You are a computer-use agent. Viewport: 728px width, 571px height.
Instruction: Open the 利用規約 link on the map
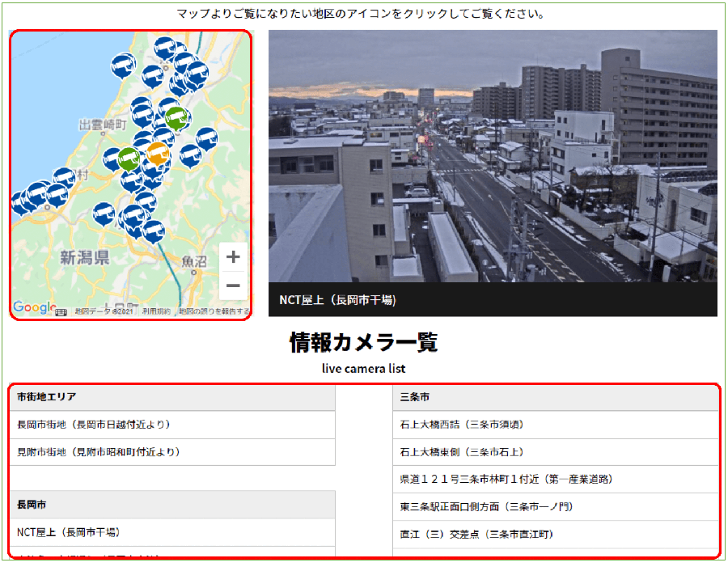[156, 311]
